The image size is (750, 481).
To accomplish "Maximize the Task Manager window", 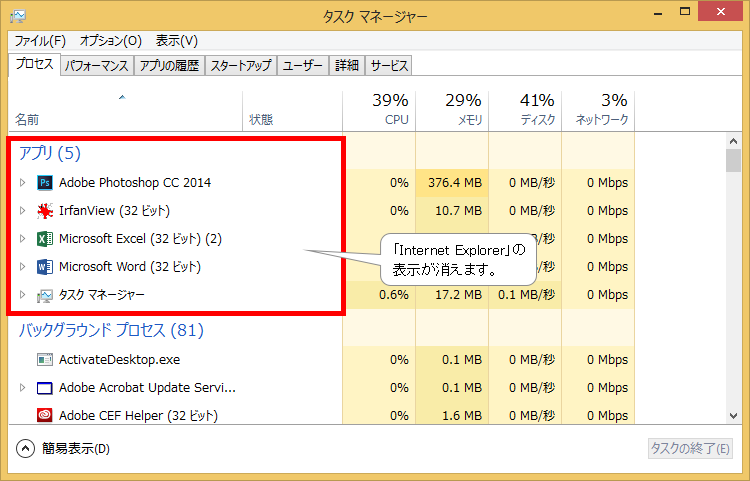I will [684, 12].
